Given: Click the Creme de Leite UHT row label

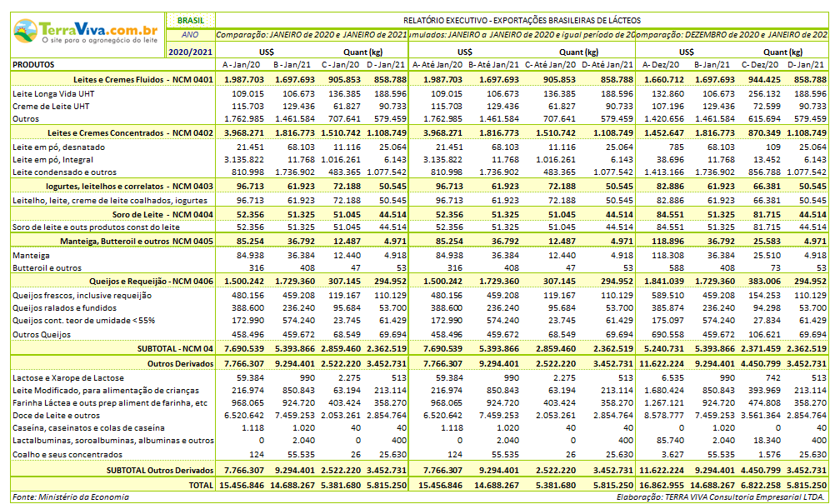Looking at the screenshot, I should coord(51,107).
